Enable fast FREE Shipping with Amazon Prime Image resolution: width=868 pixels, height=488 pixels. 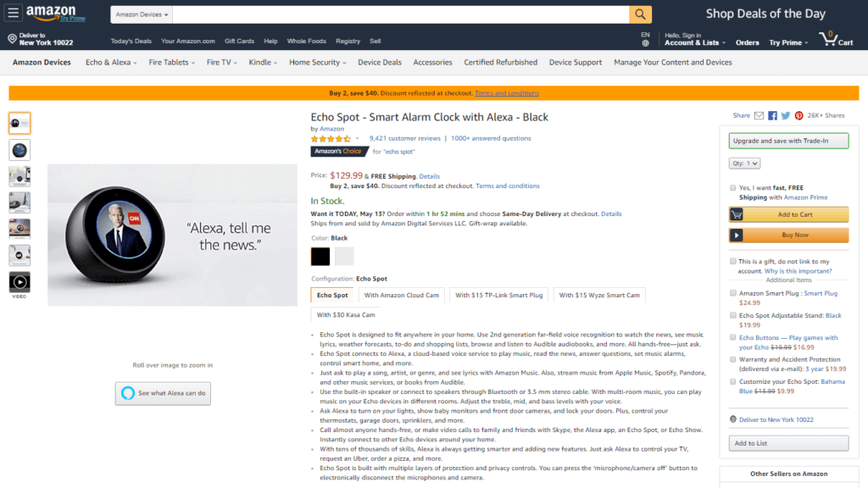coord(733,187)
